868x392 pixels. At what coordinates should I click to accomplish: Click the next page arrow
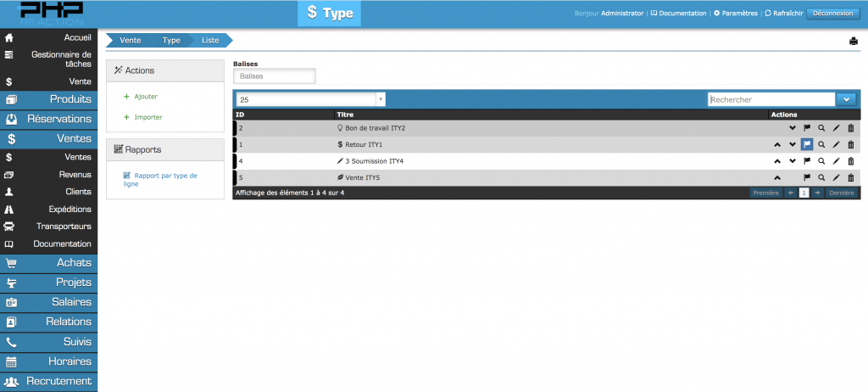pyautogui.click(x=817, y=193)
